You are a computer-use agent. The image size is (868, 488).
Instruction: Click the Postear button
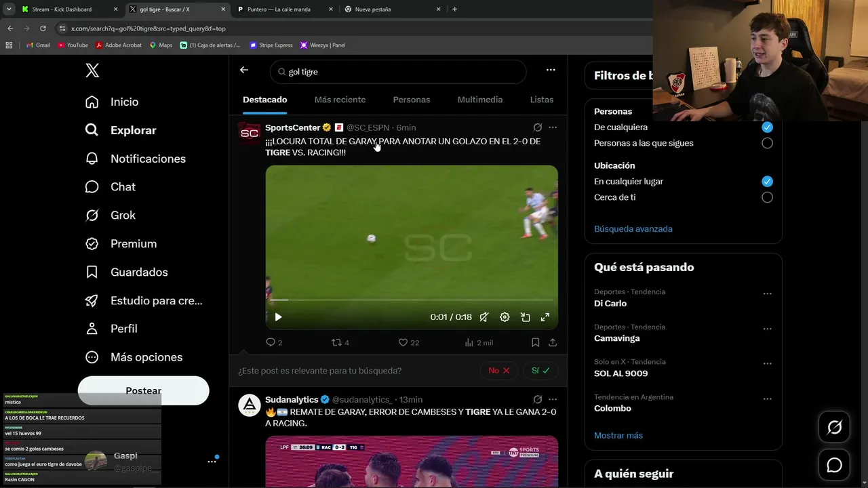click(x=144, y=390)
